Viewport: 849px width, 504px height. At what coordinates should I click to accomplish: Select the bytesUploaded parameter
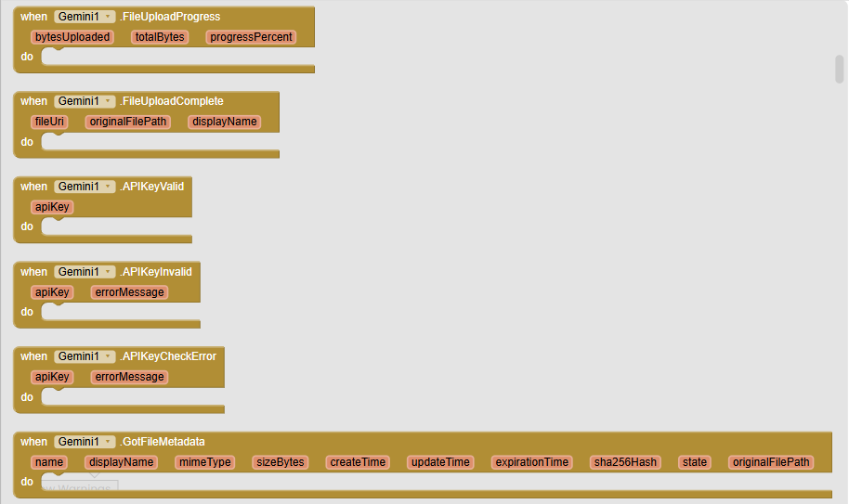coord(72,37)
